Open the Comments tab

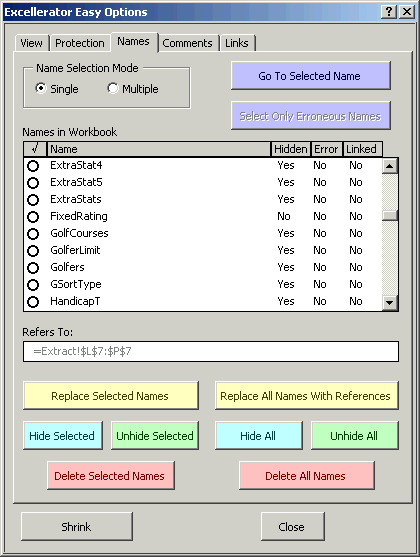tap(187, 43)
